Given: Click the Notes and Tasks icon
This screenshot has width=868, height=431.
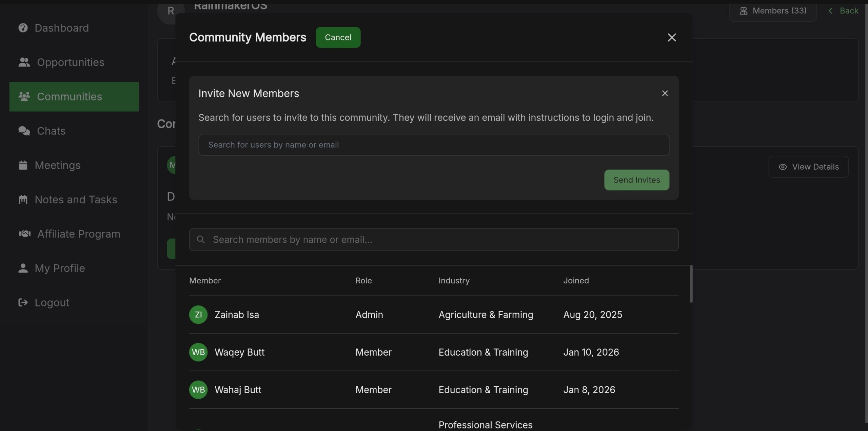Looking at the screenshot, I should click(23, 200).
